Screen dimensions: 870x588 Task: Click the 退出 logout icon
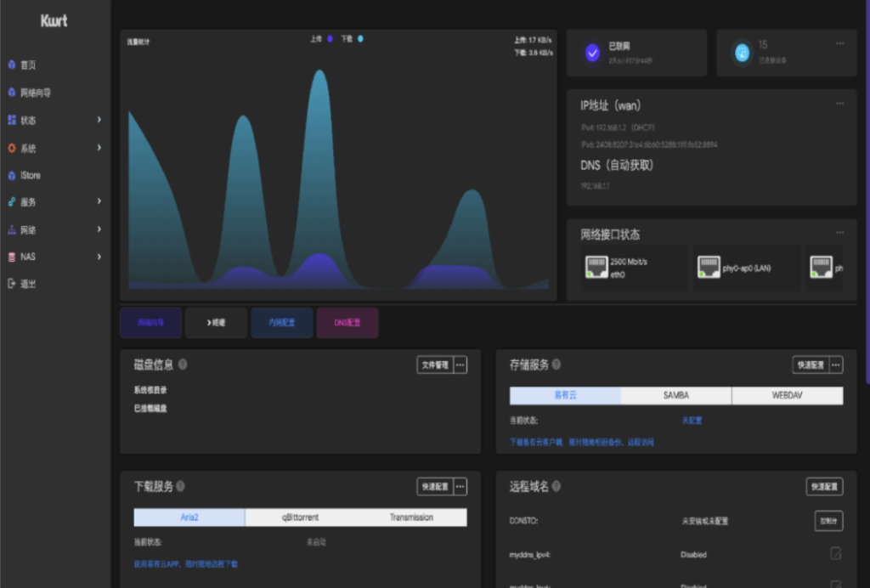coord(12,284)
